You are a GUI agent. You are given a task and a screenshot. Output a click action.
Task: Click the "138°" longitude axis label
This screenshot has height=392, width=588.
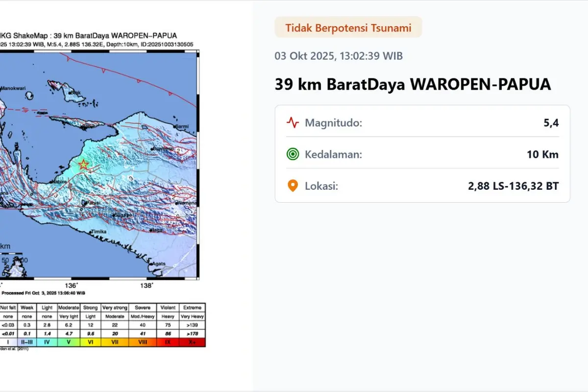[147, 286]
